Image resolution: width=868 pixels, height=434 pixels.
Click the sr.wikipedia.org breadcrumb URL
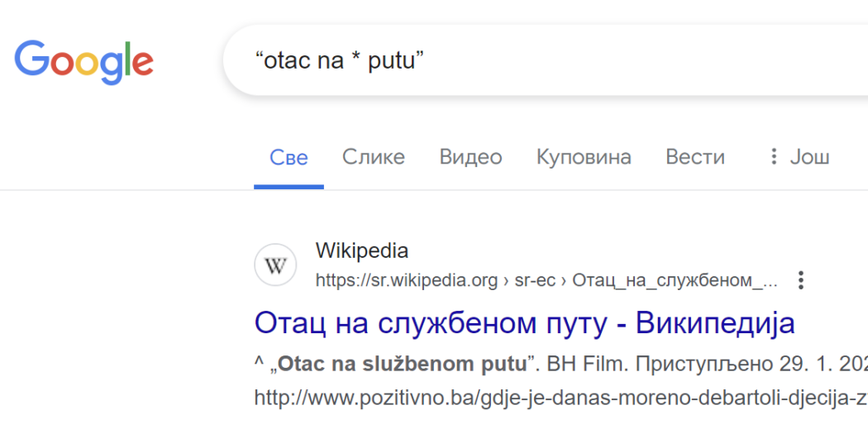click(407, 281)
